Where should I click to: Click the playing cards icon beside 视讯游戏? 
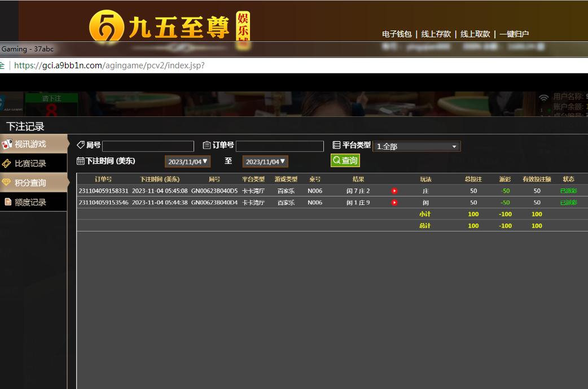tap(7, 144)
